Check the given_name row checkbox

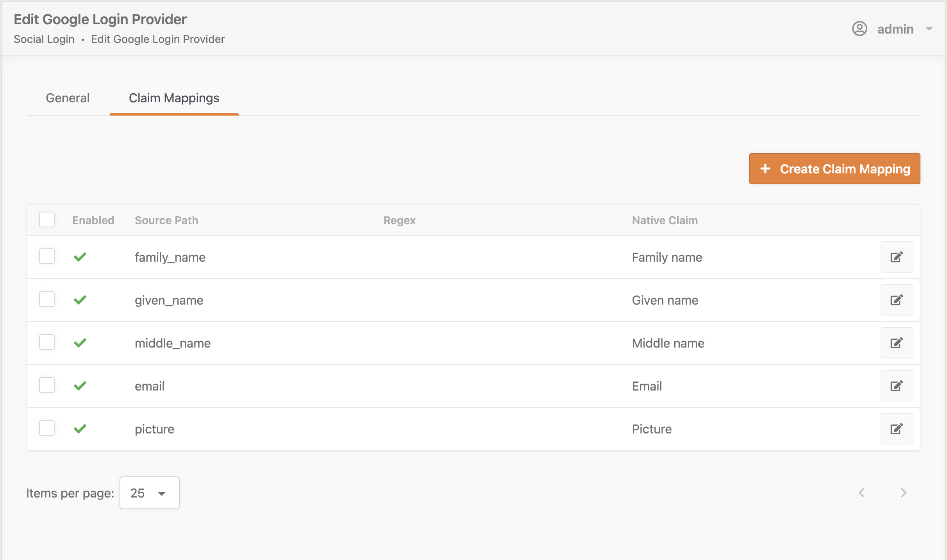[x=47, y=299]
